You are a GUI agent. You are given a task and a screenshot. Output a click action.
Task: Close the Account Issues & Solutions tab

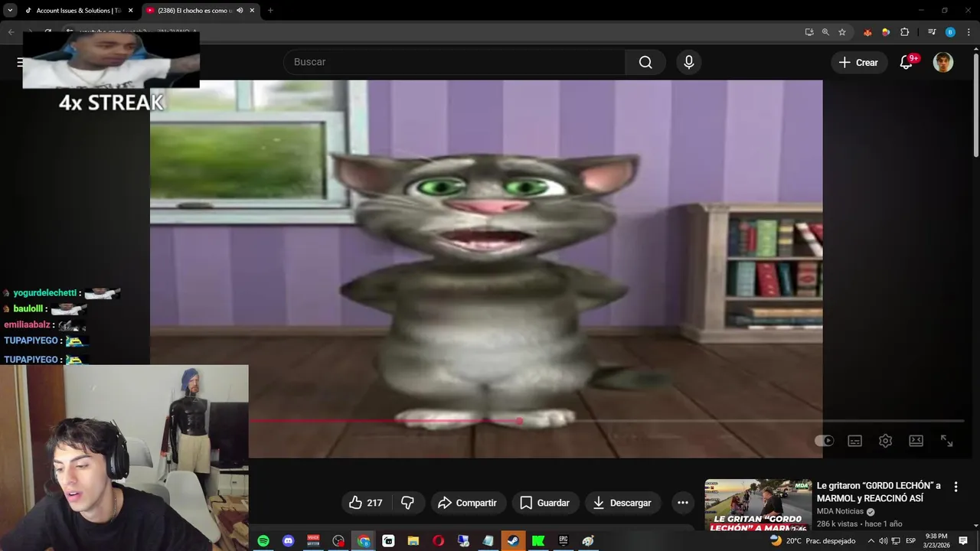[130, 11]
